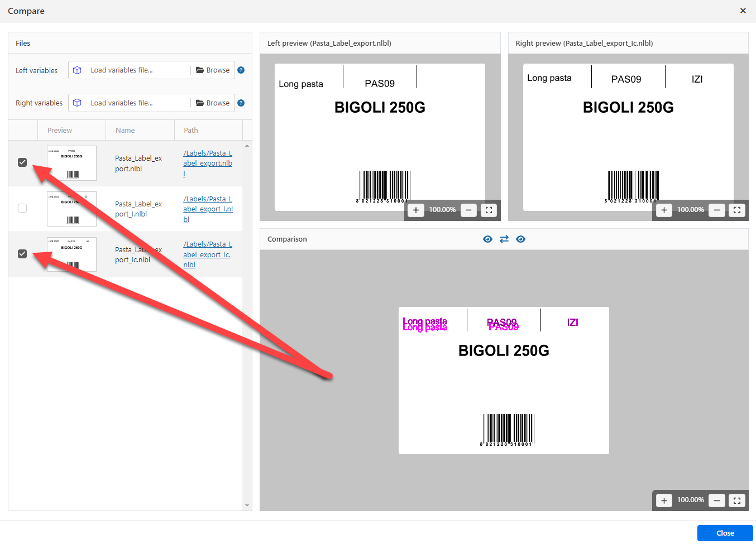Uncheck the Pasta_Label_export.nlbl file checkbox
756x544 pixels.
coord(22,162)
